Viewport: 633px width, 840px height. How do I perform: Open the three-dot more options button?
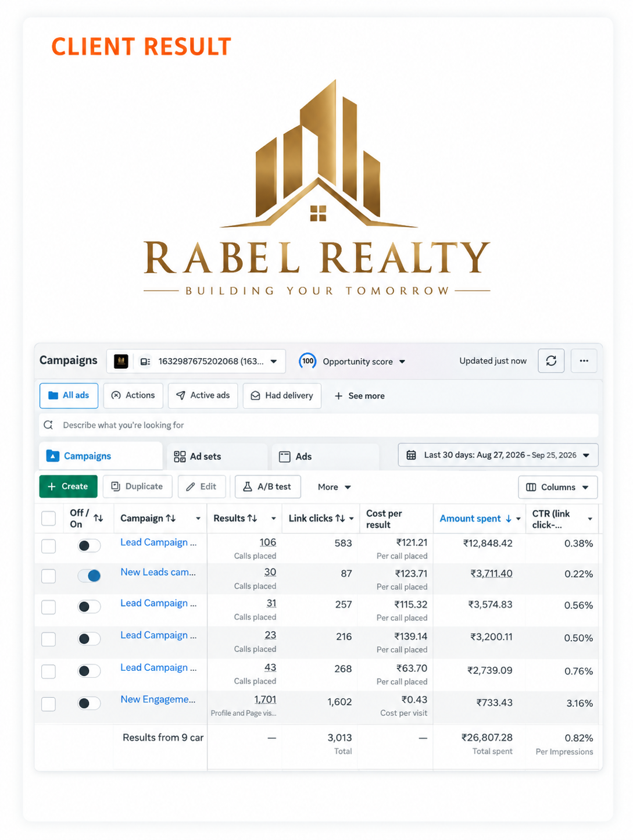pyautogui.click(x=584, y=361)
